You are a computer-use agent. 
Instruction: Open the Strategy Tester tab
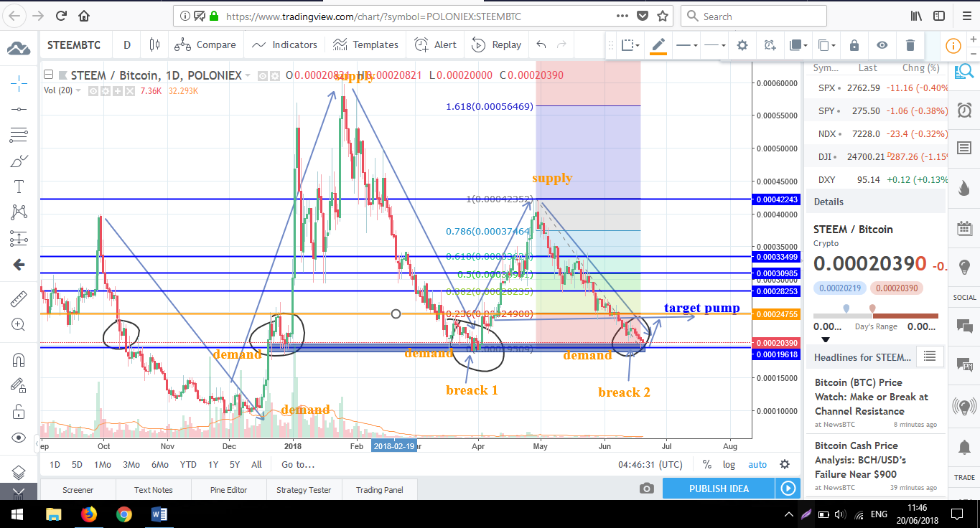click(304, 490)
